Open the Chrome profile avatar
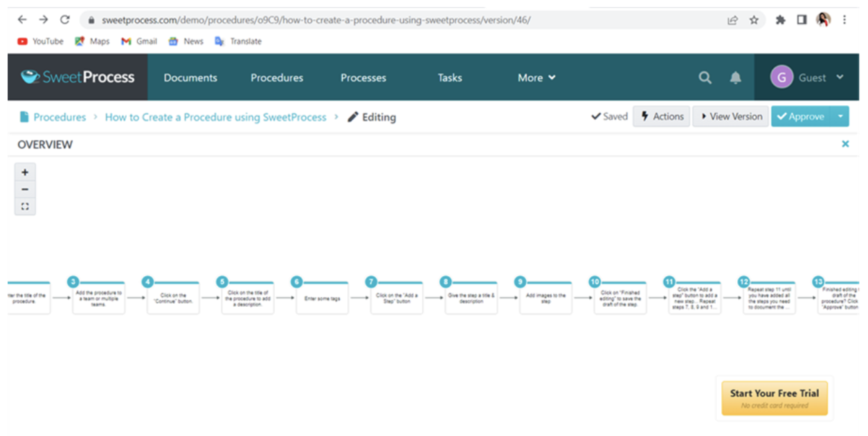Screen dimensions: 868x436 pos(823,19)
